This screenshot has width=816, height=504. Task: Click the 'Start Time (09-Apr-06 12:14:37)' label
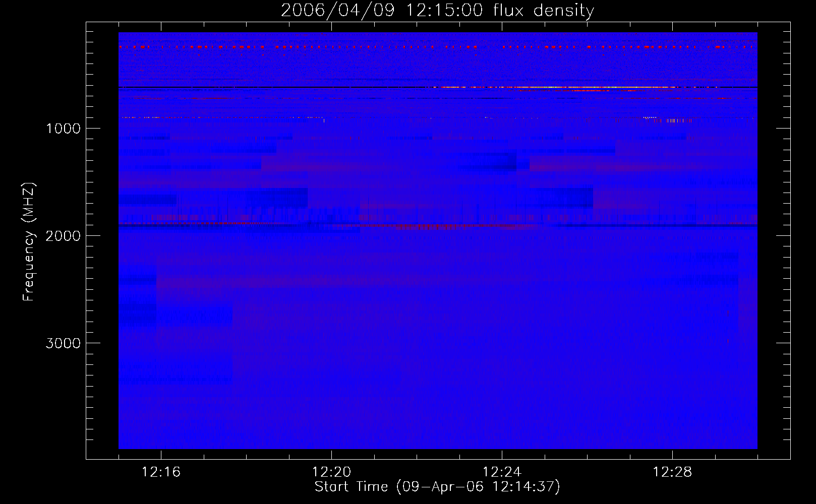tap(437, 486)
